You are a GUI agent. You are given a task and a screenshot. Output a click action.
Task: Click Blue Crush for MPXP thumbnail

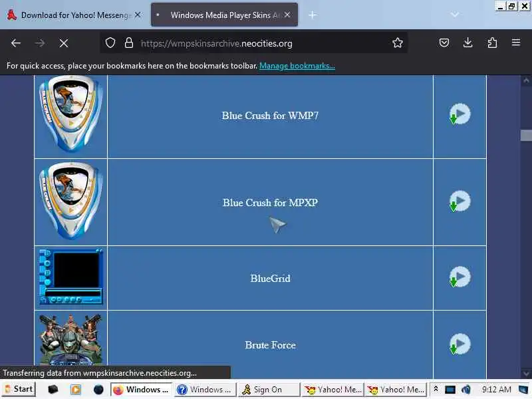pos(71,201)
